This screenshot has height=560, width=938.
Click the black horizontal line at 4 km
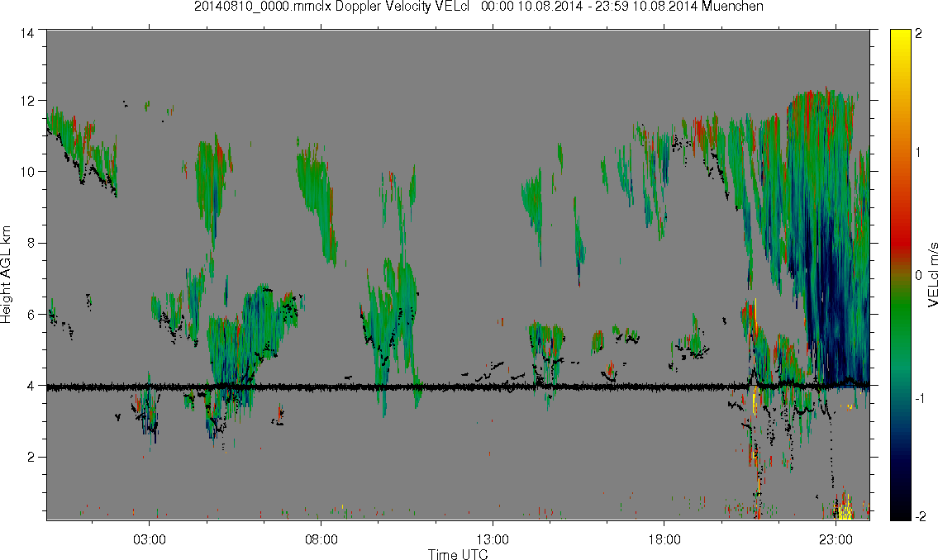click(x=458, y=387)
